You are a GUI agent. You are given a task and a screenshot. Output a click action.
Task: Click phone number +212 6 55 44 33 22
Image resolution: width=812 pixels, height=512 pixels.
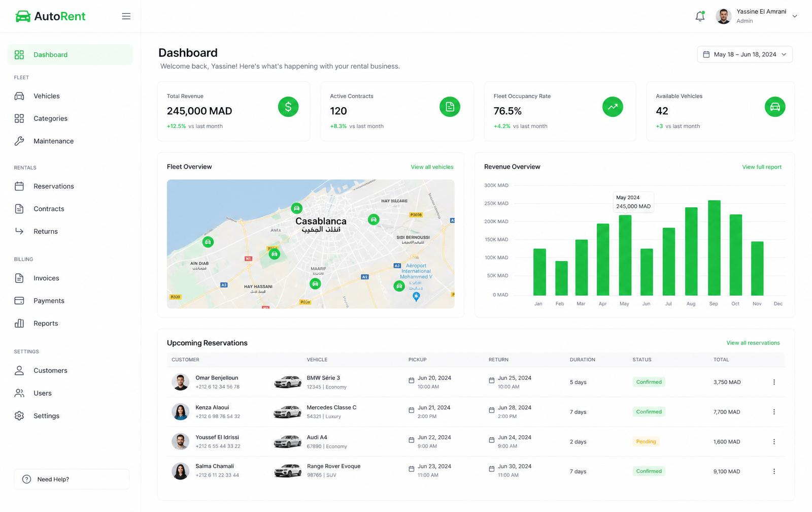point(218,446)
